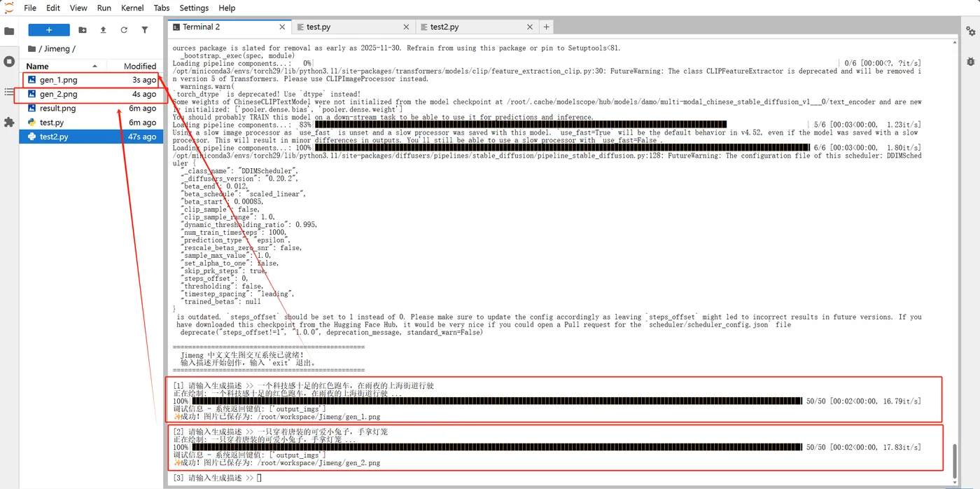Open the File Browser sidebar panel
This screenshot has width=980, height=489.
[9, 31]
